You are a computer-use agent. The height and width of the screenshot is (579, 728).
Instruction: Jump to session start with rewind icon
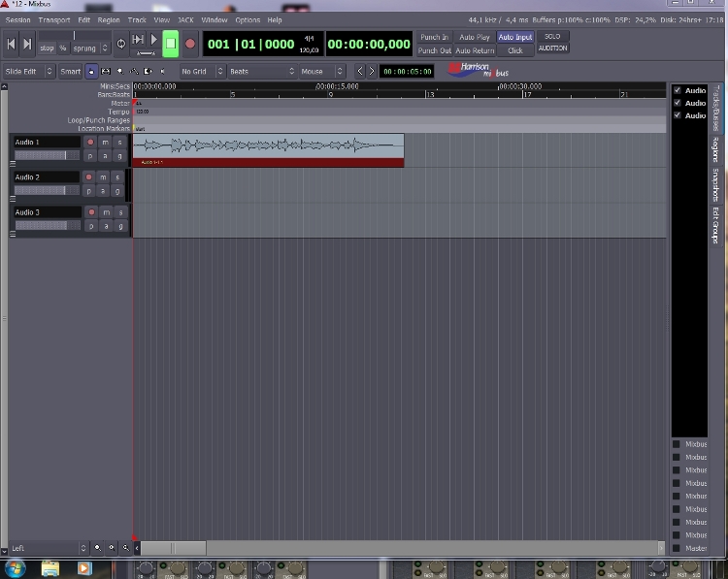coord(12,44)
